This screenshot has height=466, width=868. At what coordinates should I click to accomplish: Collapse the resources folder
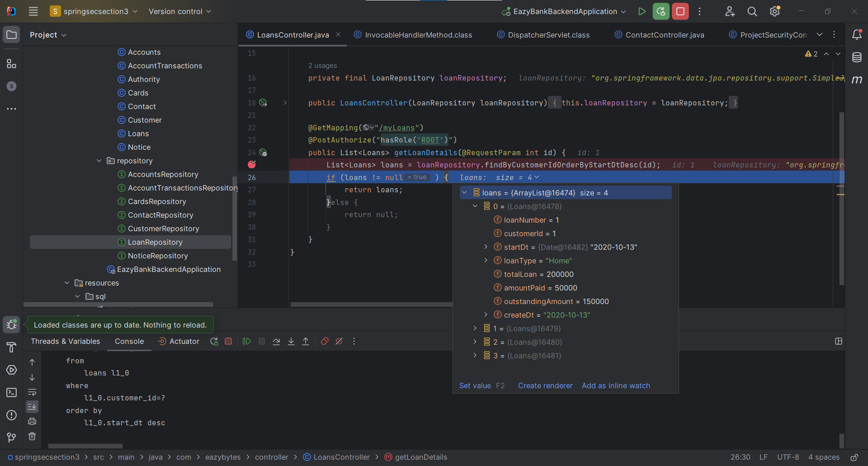(x=67, y=283)
